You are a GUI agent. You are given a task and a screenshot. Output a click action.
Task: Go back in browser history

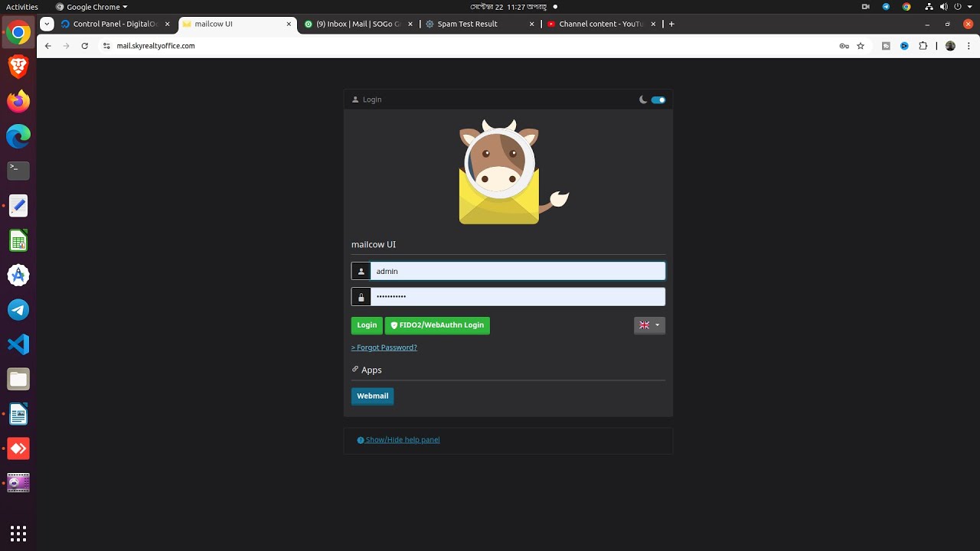(48, 46)
